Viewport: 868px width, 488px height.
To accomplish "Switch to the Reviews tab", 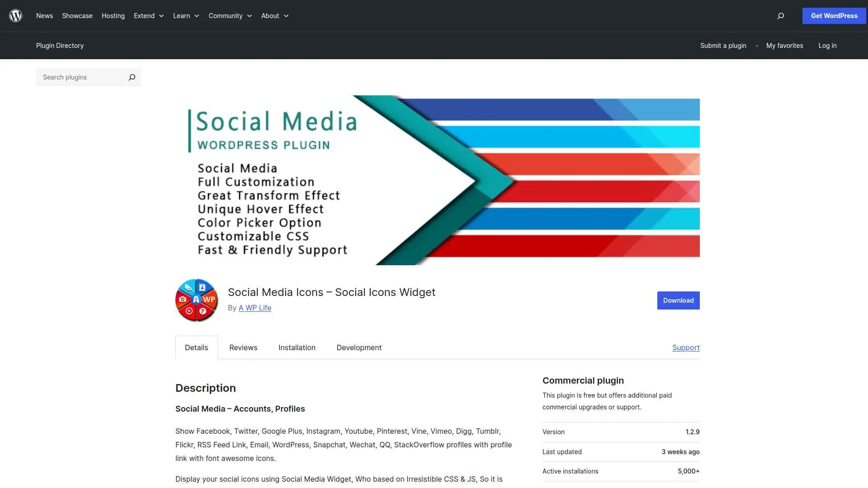I will (x=243, y=347).
